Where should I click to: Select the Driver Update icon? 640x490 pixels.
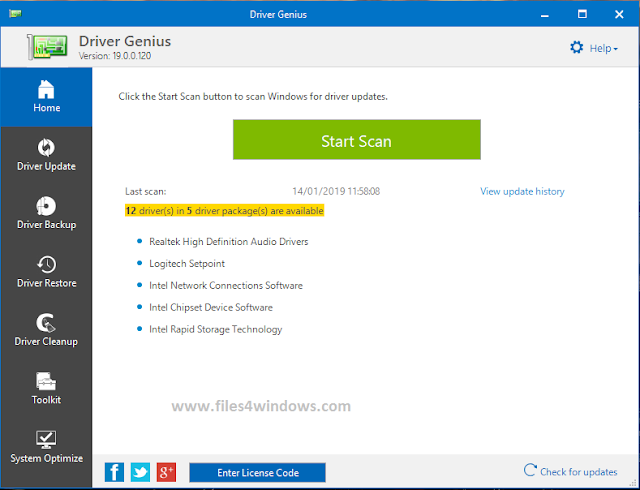coord(46,147)
